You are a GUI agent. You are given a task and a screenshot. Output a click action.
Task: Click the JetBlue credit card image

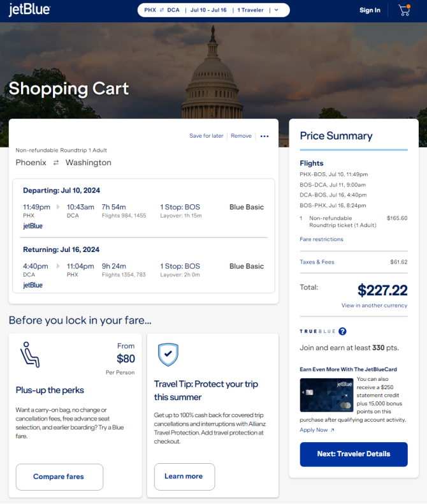pos(326,395)
